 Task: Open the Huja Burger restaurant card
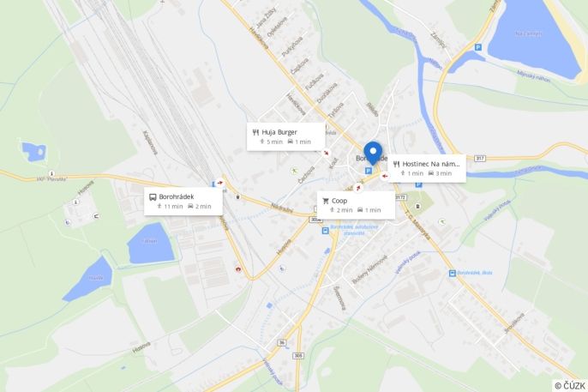pos(285,136)
